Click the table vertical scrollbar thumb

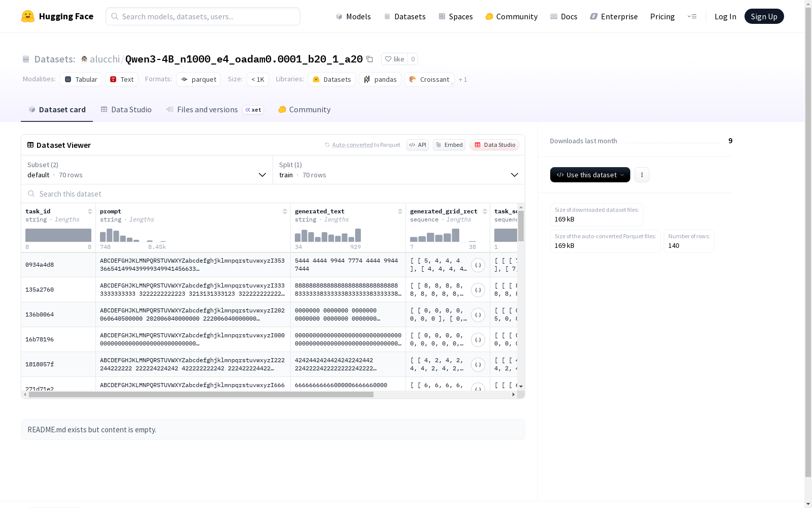[521, 226]
